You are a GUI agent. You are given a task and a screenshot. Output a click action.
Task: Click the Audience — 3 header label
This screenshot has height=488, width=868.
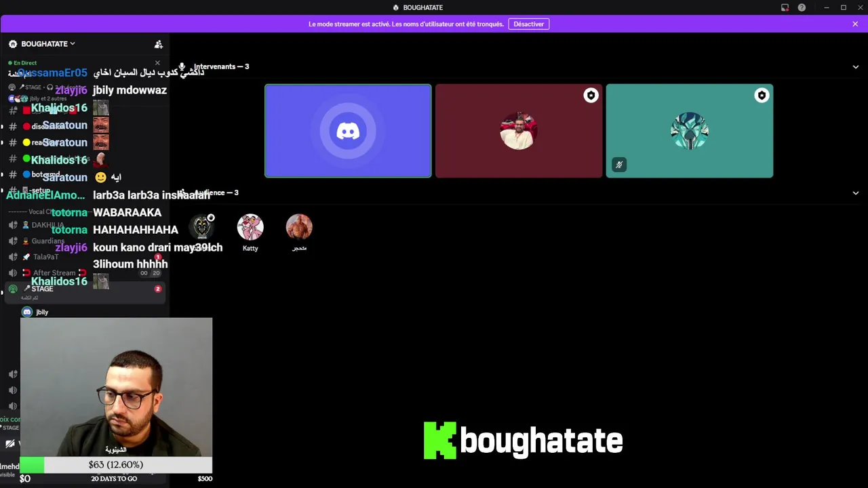[216, 193]
